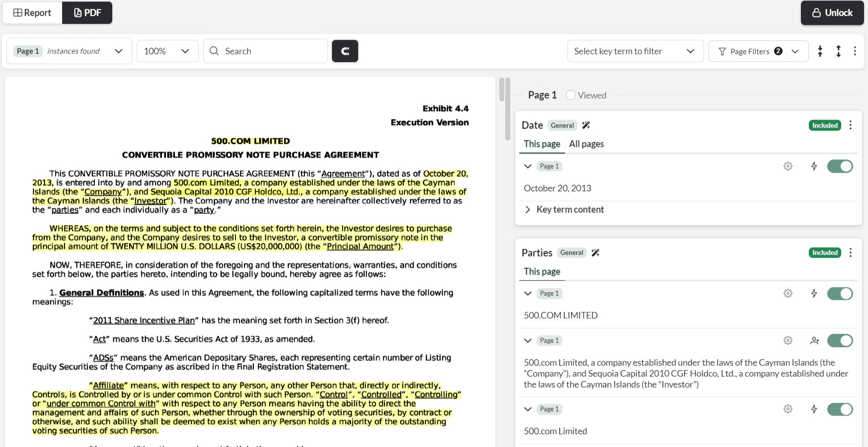Open the Date card three-dot menu
The image size is (868, 447).
pyautogui.click(x=851, y=125)
